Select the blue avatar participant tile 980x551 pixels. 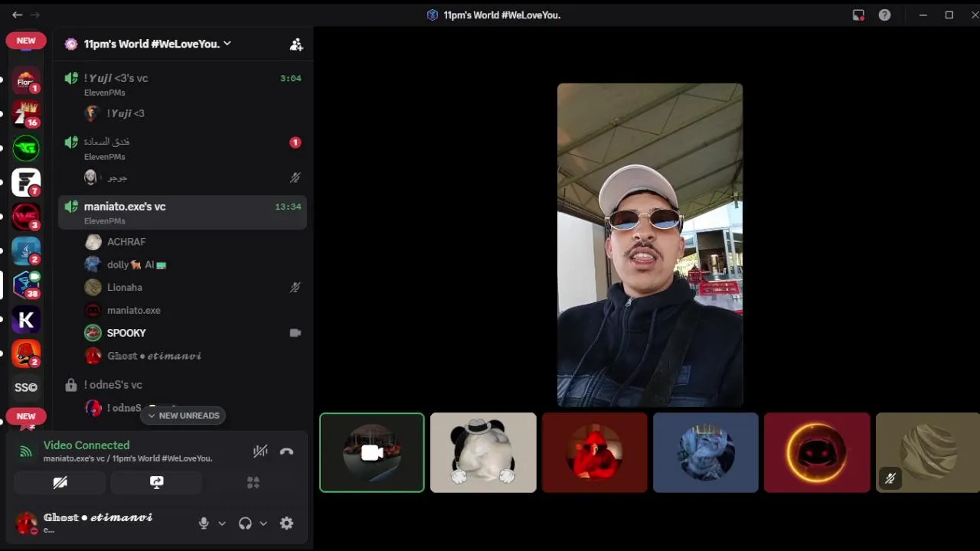[x=706, y=452]
